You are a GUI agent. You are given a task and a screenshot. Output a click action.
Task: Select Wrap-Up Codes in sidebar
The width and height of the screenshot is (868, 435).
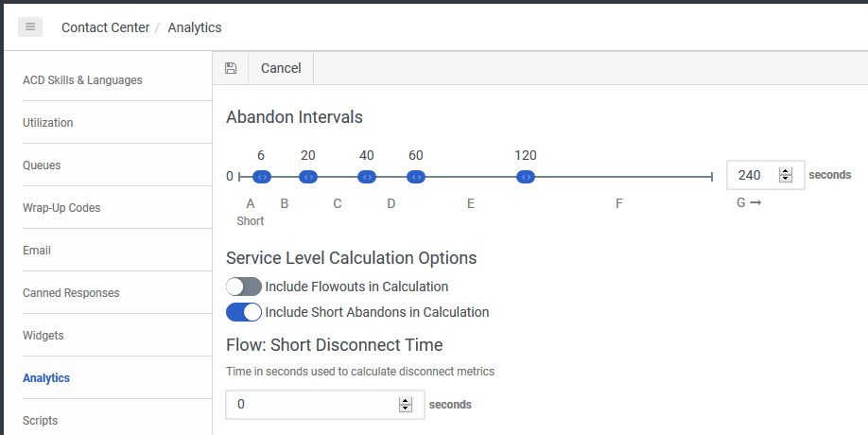(61, 208)
